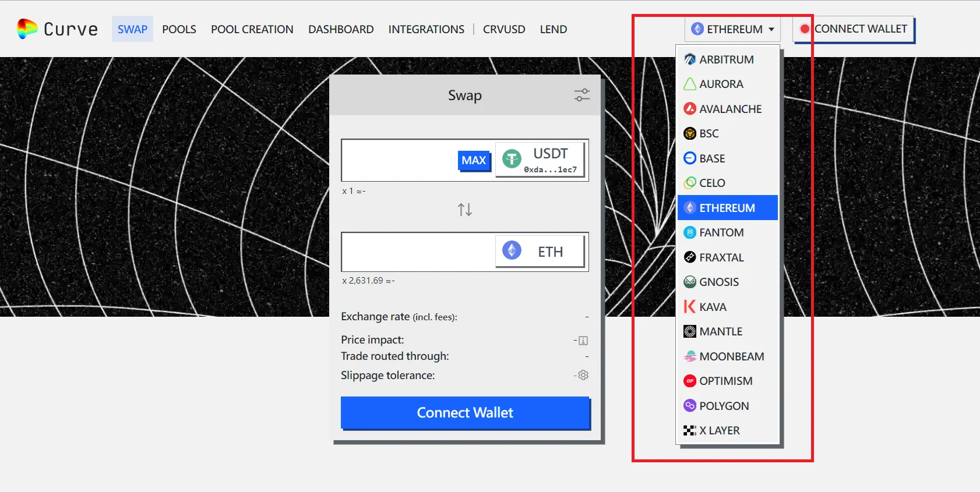
Task: Open the Lend link
Action: pyautogui.click(x=554, y=29)
